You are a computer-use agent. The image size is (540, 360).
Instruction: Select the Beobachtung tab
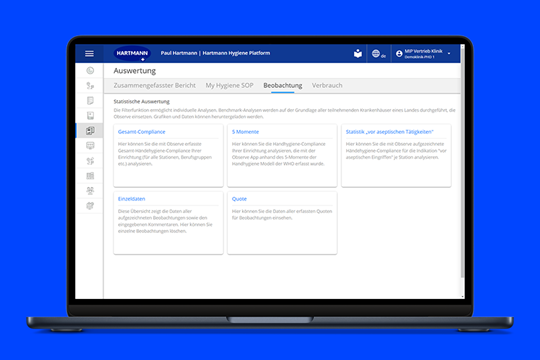283,85
